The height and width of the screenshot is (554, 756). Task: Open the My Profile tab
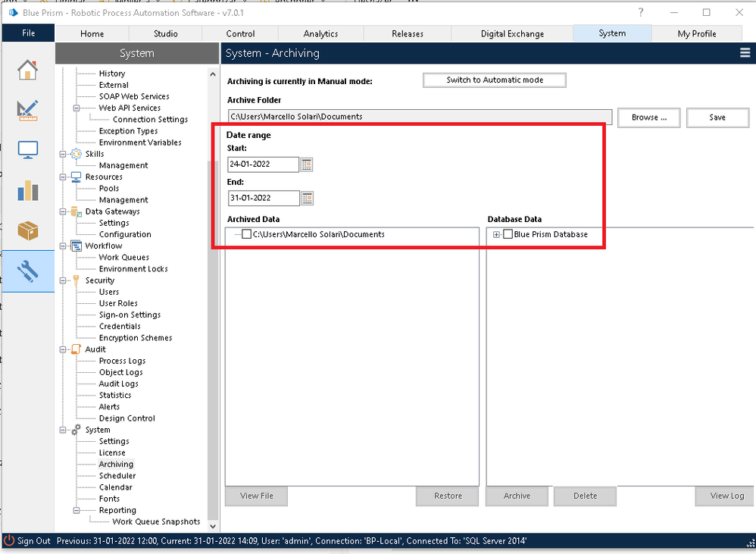pyautogui.click(x=697, y=34)
